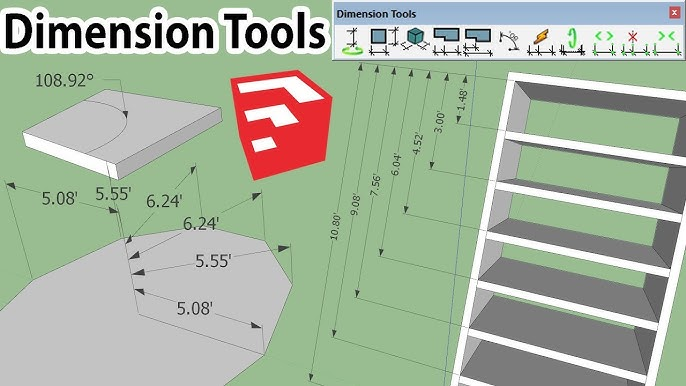Select the 10.80' vertical dimension text
Viewport: 686px width, 386px height.
tap(335, 226)
